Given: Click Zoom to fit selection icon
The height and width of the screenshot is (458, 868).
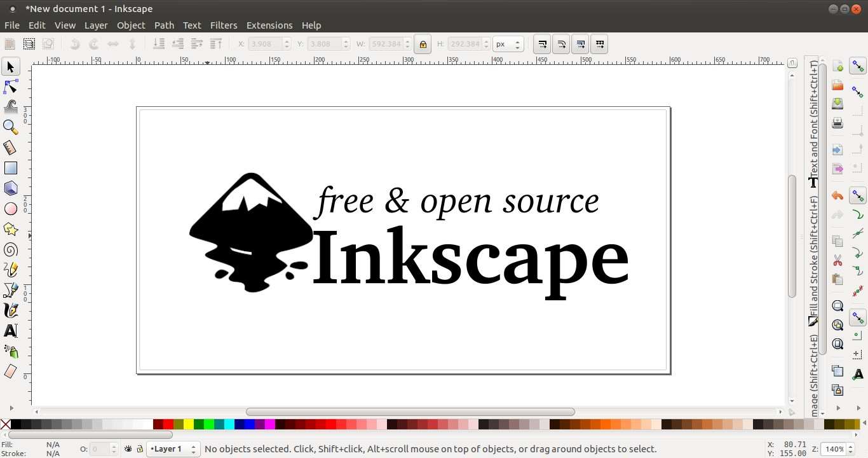Looking at the screenshot, I should point(837,306).
